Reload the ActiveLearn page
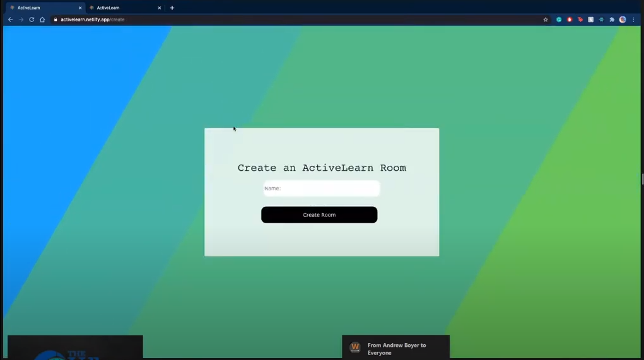 (x=32, y=20)
